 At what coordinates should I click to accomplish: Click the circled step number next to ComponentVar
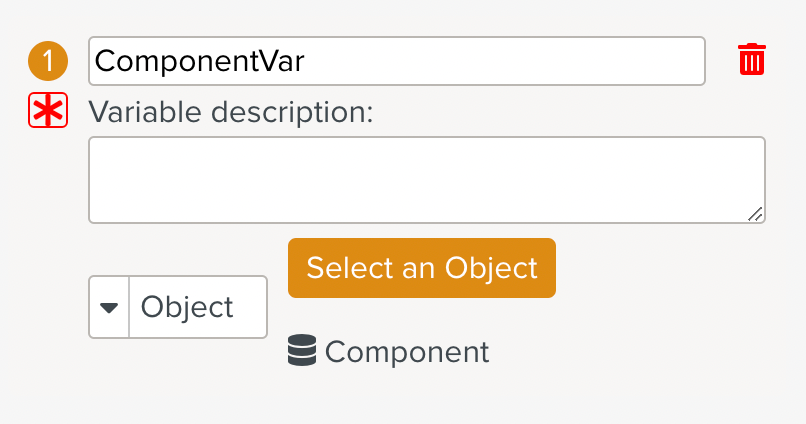click(47, 61)
